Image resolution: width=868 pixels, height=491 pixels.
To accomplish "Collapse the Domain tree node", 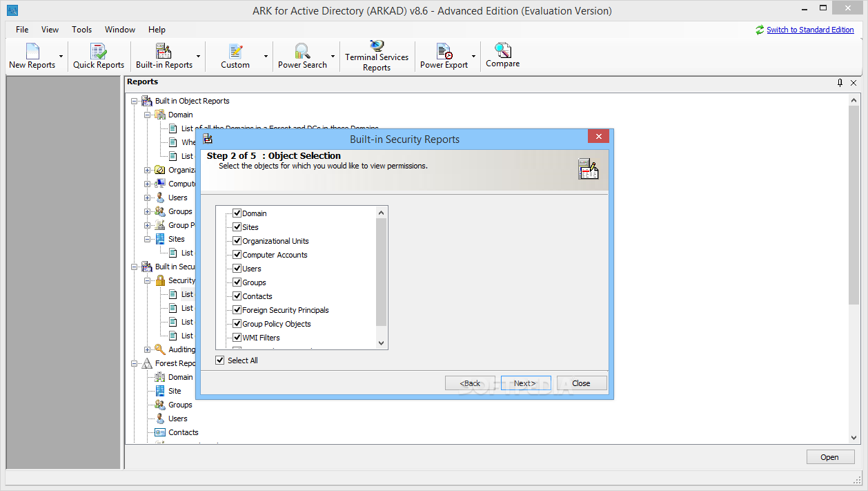I will coord(148,115).
